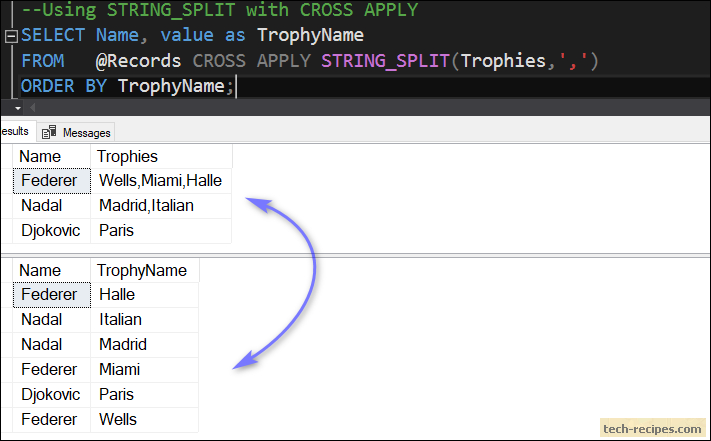Select the Madrid cell in the TrophyName grid
This screenshot has height=441, width=711.
coord(145,345)
